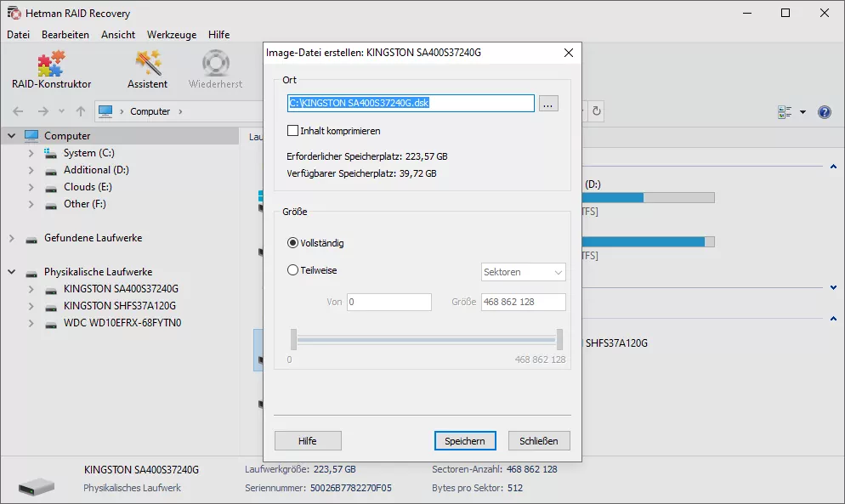Click the left range slider handle
The image size is (845, 504).
click(x=293, y=340)
